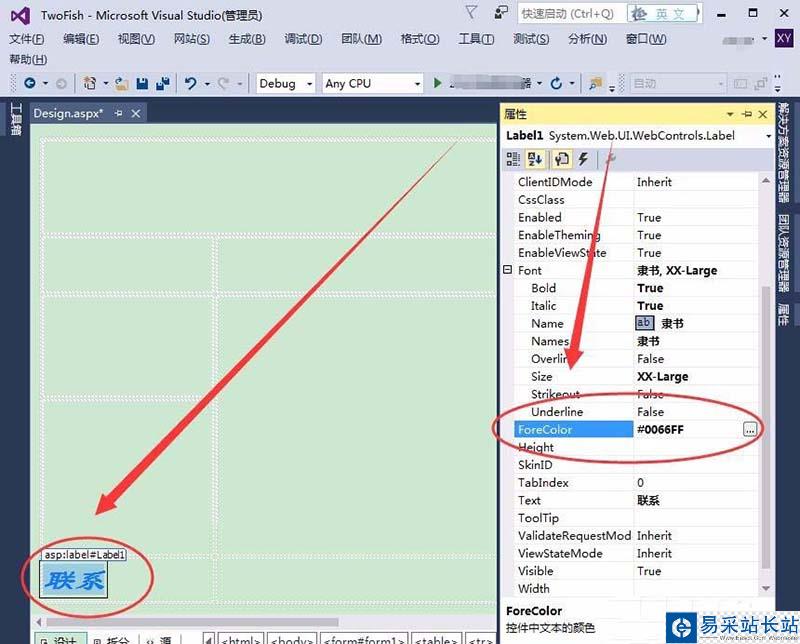Click the Properties page icon in Properties panel
This screenshot has width=800, height=644.
tap(561, 159)
